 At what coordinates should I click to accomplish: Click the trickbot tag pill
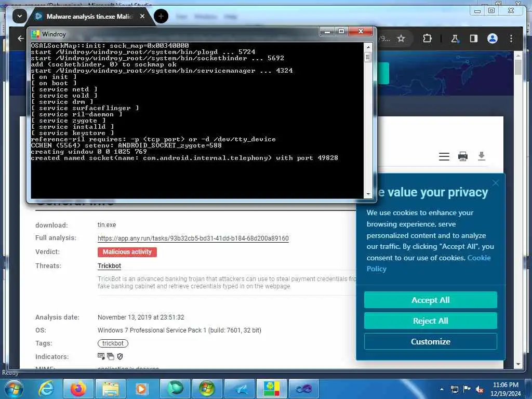(x=113, y=343)
